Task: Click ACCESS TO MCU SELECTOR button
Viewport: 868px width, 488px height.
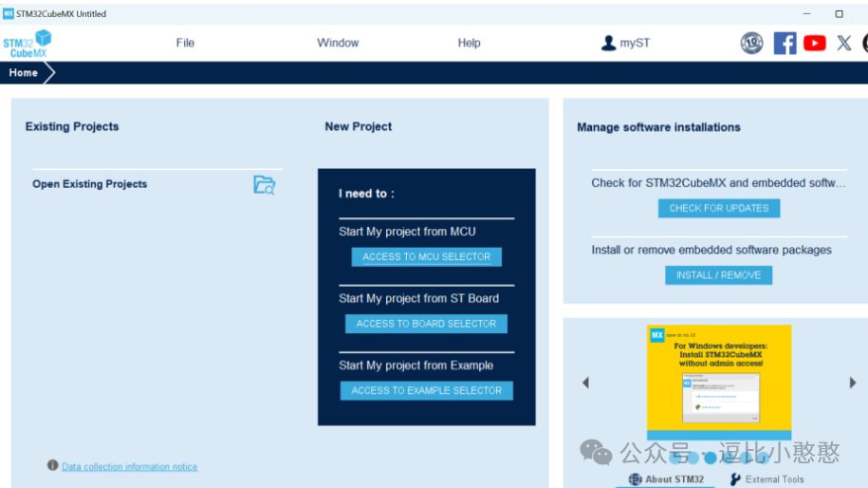Action: point(426,256)
